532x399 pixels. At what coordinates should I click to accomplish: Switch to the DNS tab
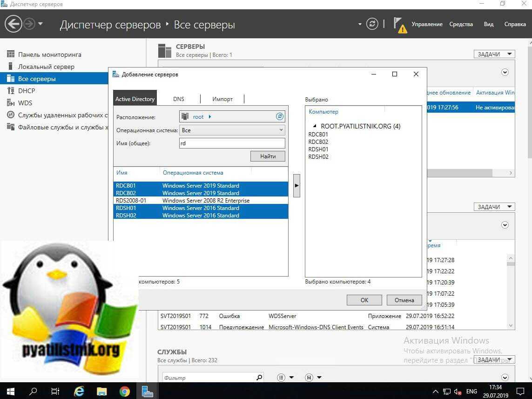(x=179, y=99)
